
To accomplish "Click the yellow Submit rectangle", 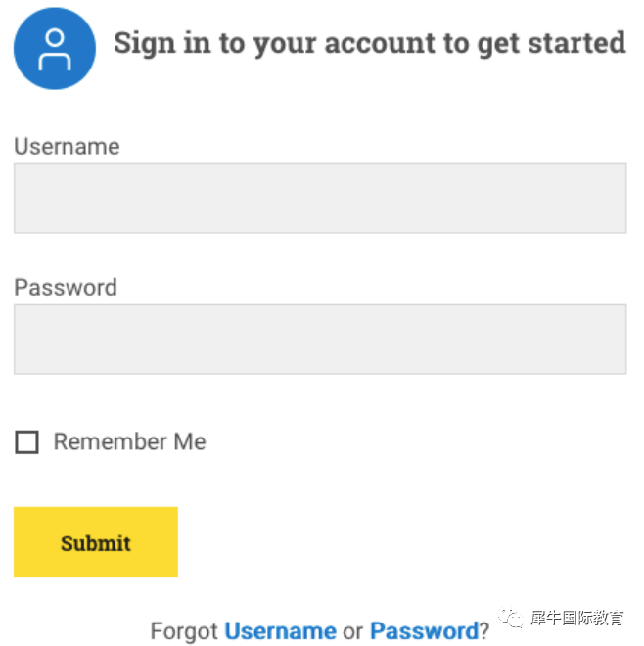I will [x=96, y=542].
